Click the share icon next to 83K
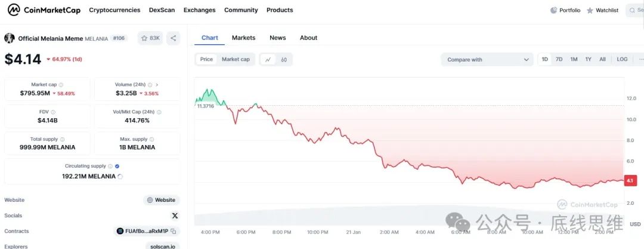644x249 pixels. pos(174,38)
